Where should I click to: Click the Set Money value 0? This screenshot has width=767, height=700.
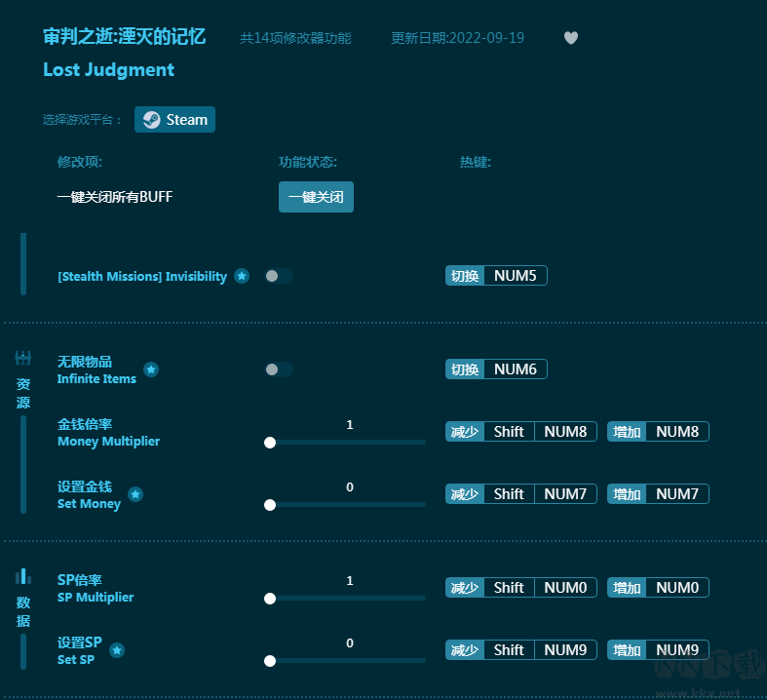(350, 486)
